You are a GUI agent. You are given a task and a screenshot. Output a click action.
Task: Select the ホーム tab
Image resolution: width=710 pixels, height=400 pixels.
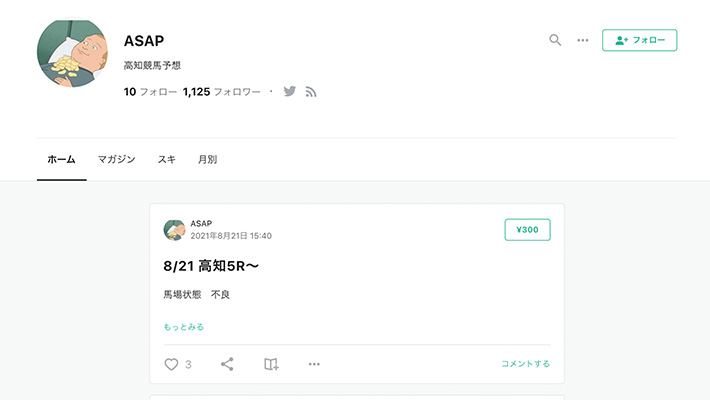click(61, 159)
